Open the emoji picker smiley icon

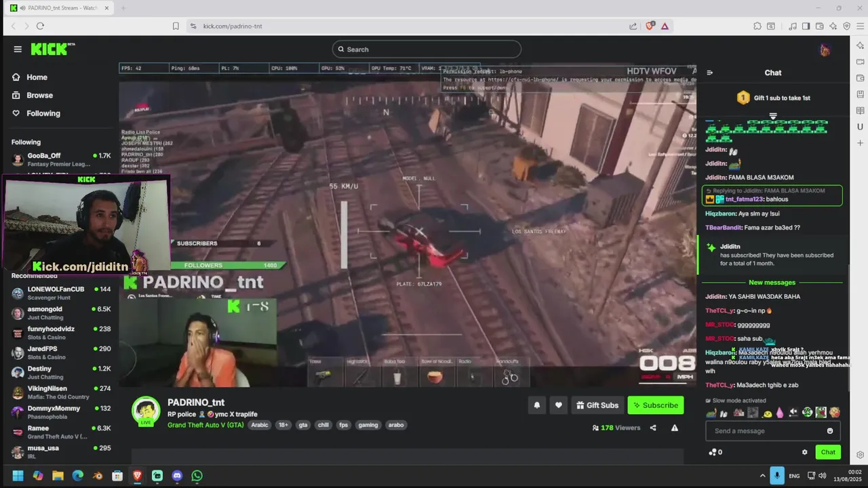(x=830, y=431)
